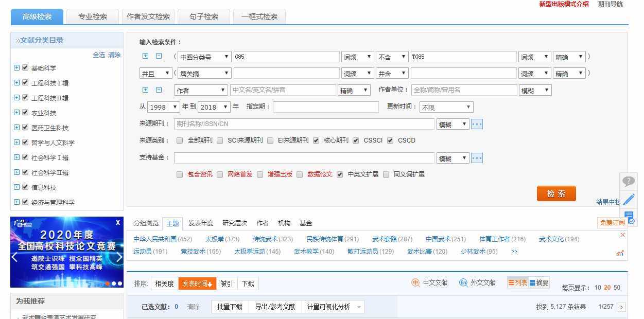Expand the 信息科技 category tree

[x=17, y=187]
